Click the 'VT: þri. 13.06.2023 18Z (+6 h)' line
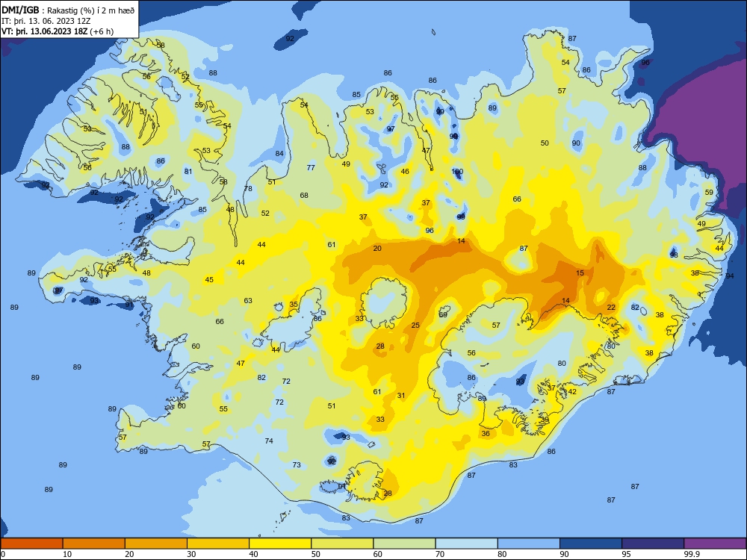 [58, 31]
